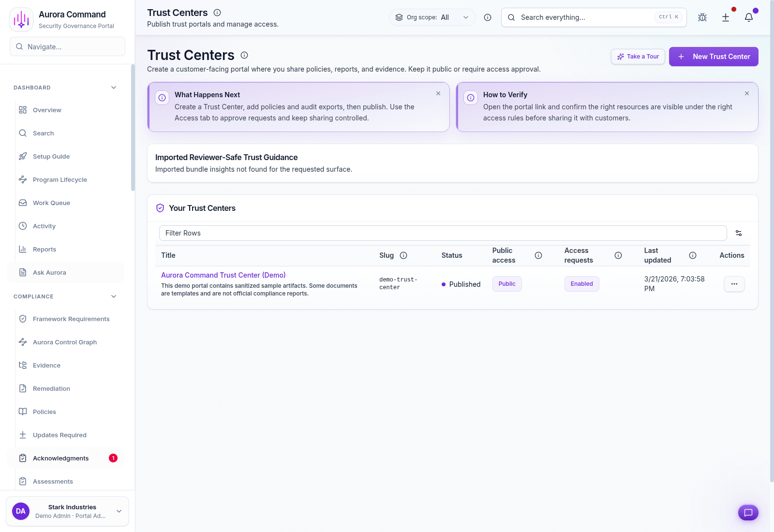Screen dimensions: 774x532
Task: Select Evidence under Compliance
Action: [46, 365]
